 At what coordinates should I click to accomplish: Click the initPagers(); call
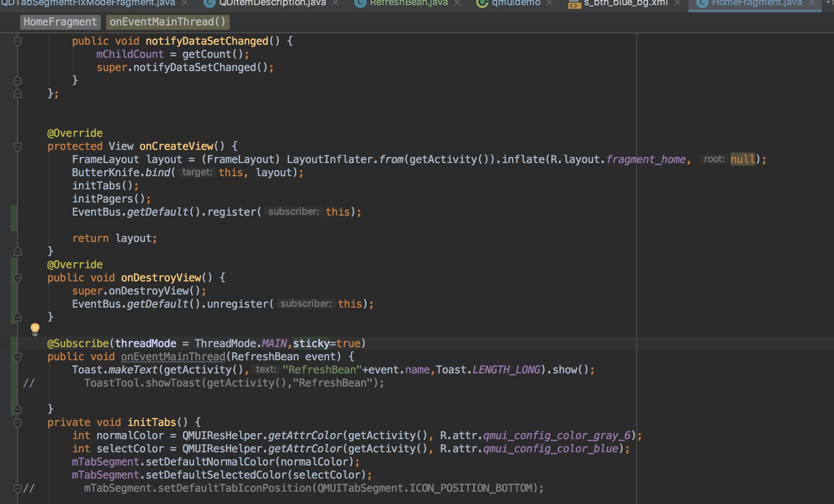[x=111, y=199]
